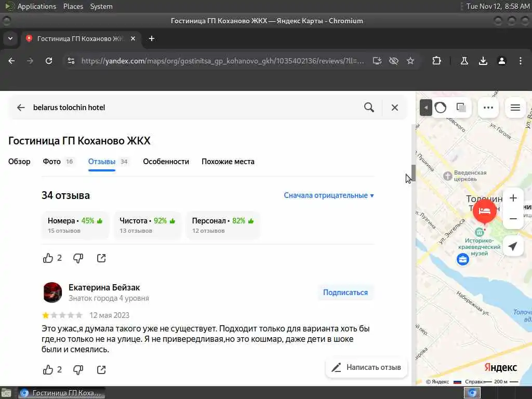Open the Places menu
This screenshot has height=399, width=532.
click(x=73, y=6)
